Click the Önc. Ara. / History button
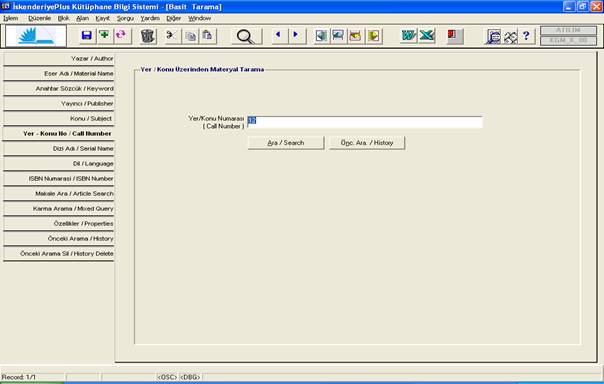Viewport: 604px width, 384px height. [367, 143]
